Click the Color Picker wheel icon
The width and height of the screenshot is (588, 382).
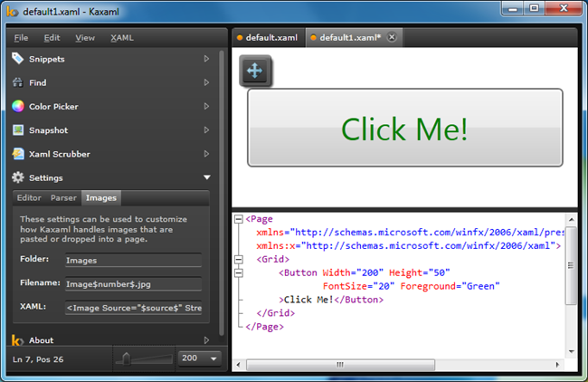(x=17, y=106)
